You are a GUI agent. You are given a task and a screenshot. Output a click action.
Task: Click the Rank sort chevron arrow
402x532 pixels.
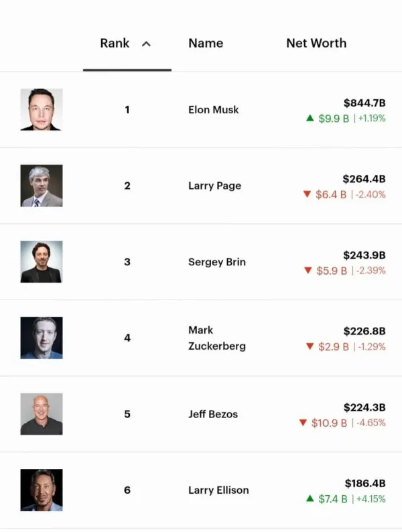(x=146, y=44)
